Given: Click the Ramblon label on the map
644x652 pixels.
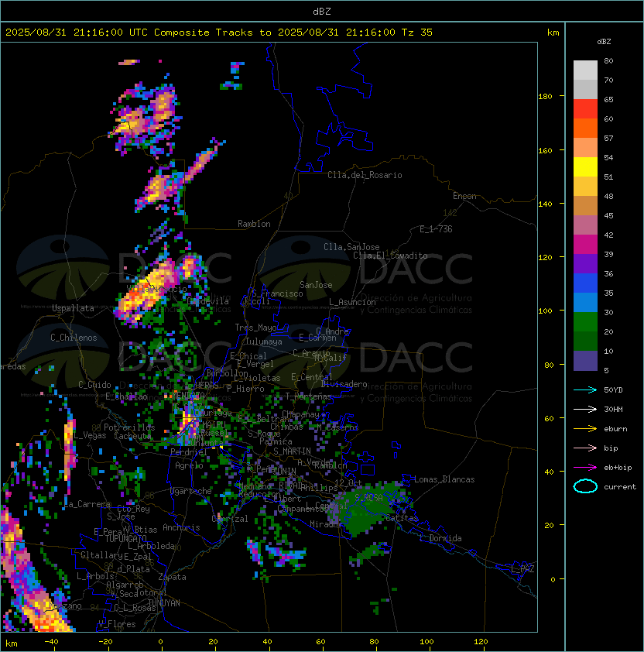Looking at the screenshot, I should pos(254,224).
